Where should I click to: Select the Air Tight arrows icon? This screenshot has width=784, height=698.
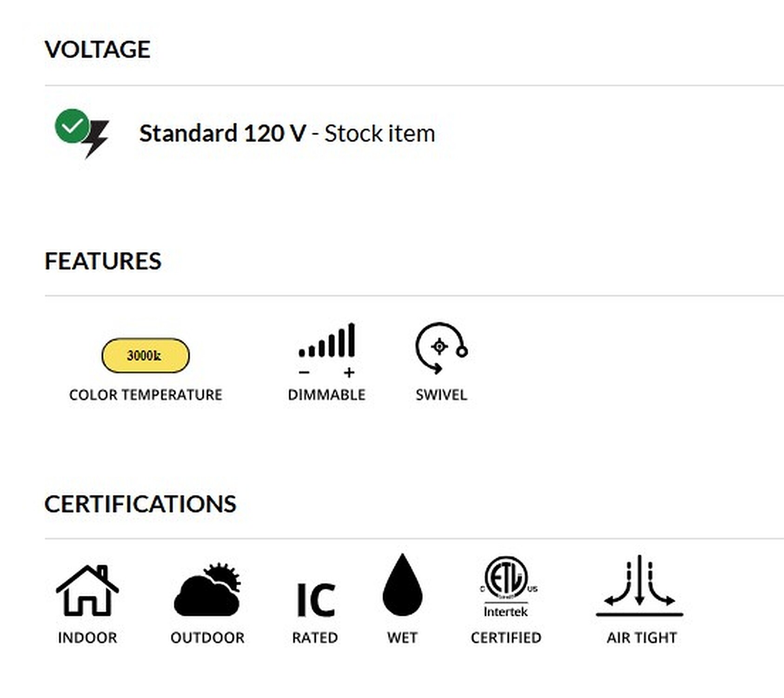(640, 585)
